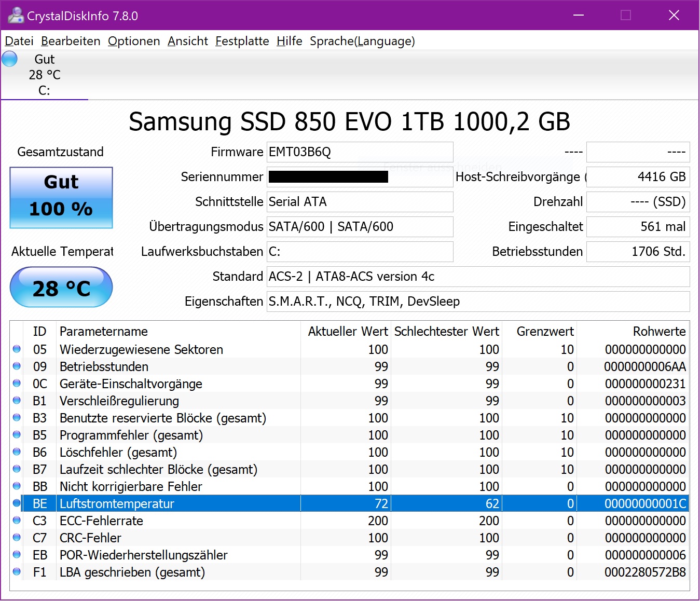The image size is (700, 601).
Task: Click status dot of row B3 Benutzte reservierte Blöcke
Action: 17,418
